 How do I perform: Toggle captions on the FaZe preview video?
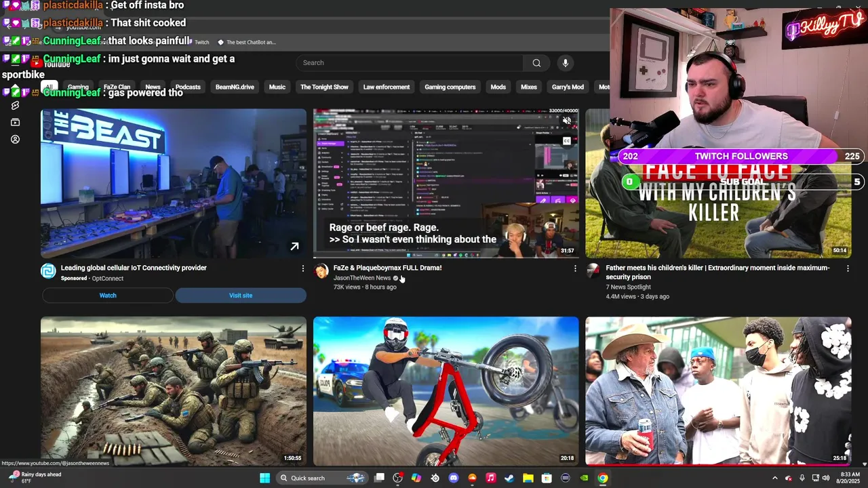pos(567,141)
